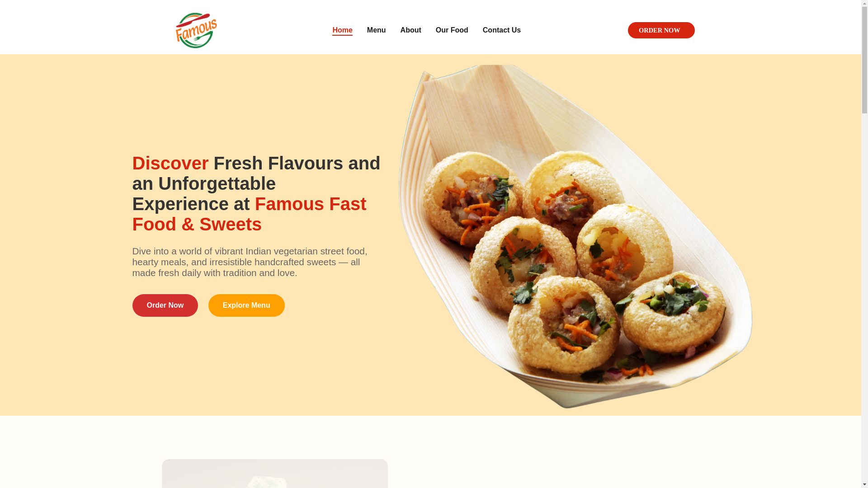Screen dimensions: 868x488
Task: Click the hero headline 'Discover Fresh Flavours'
Action: [238, 163]
